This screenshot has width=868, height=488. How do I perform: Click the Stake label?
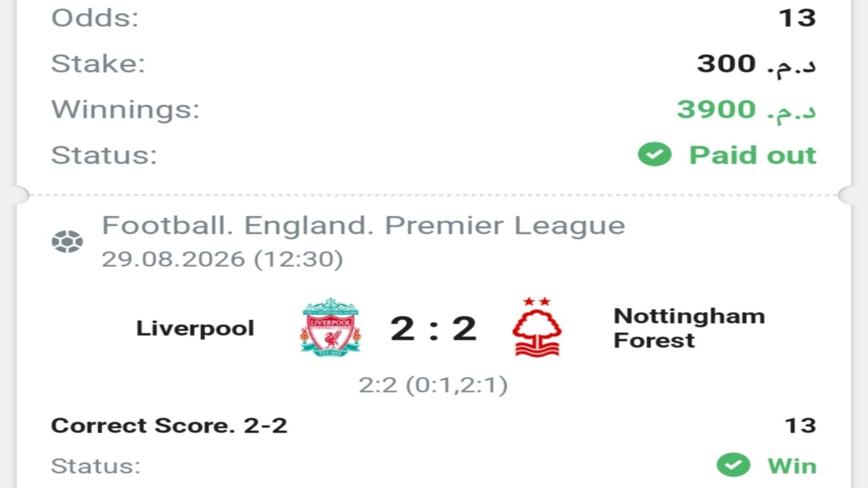(98, 63)
